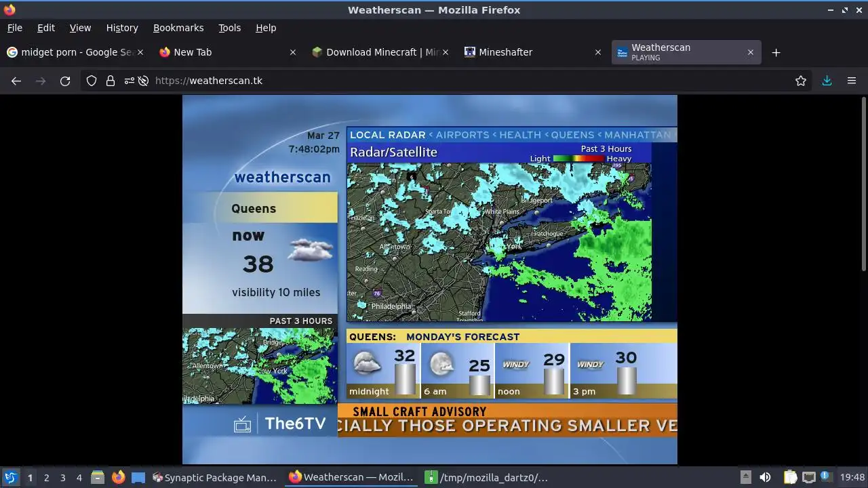
Task: Click the main Radar/Satellite map
Action: 499,241
